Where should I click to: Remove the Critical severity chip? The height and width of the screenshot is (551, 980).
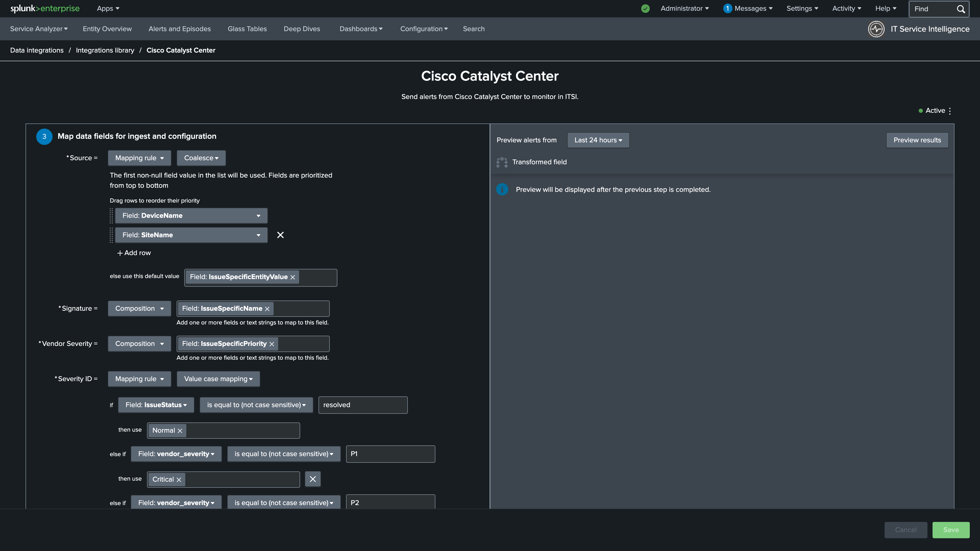(179, 480)
